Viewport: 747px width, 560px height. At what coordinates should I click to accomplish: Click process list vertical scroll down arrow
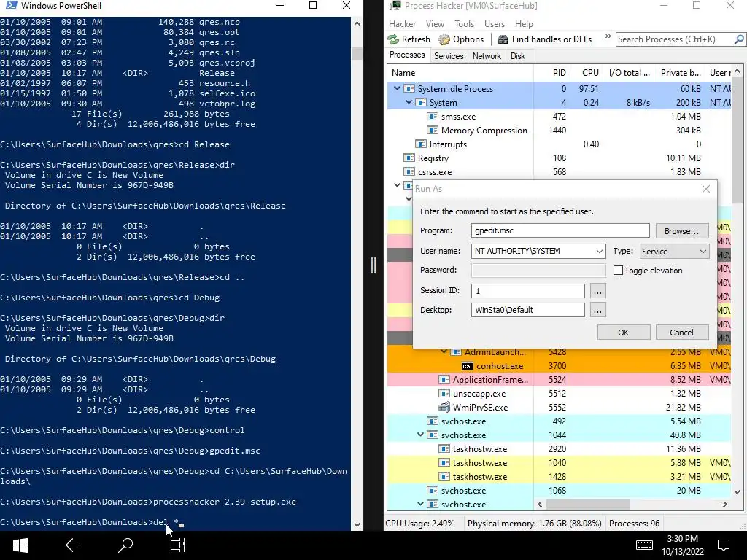[738, 492]
